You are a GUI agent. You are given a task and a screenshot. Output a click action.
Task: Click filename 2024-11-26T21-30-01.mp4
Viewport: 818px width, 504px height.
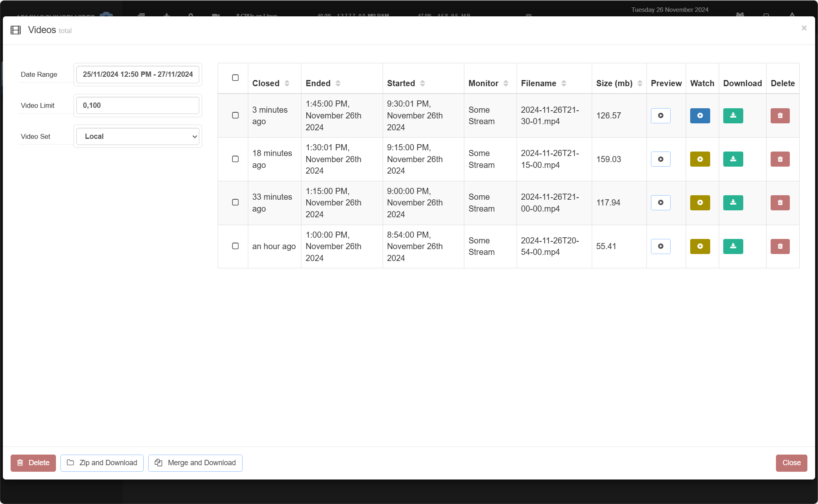(x=550, y=116)
